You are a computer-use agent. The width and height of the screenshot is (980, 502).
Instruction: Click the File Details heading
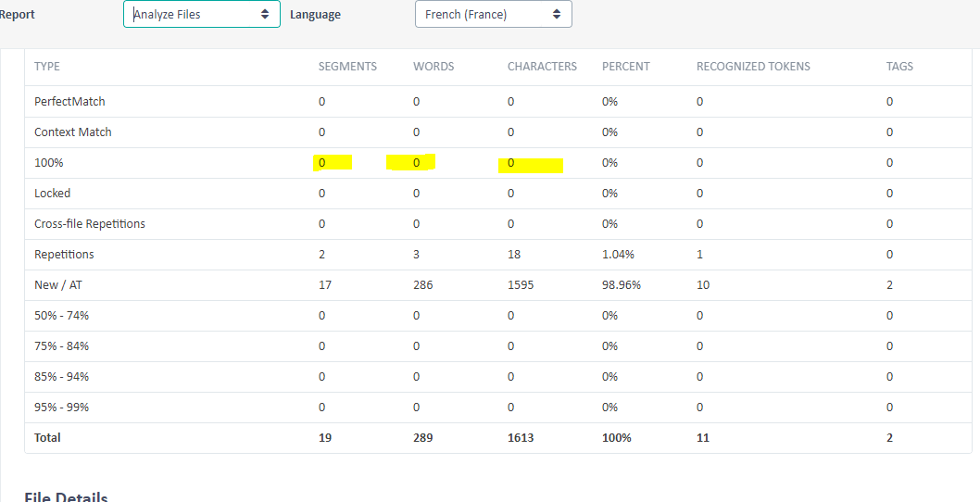click(x=66, y=497)
